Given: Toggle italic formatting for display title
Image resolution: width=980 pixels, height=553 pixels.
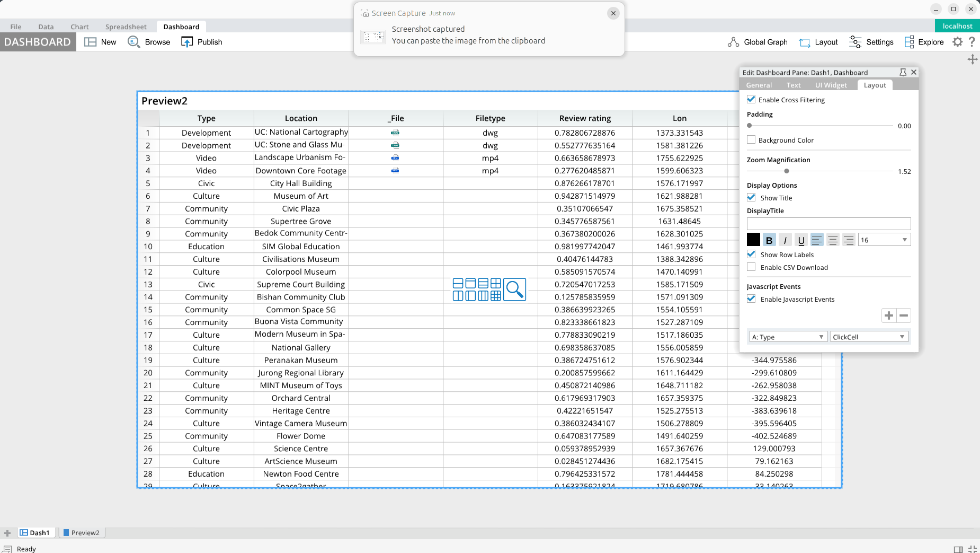Looking at the screenshot, I should (x=785, y=240).
